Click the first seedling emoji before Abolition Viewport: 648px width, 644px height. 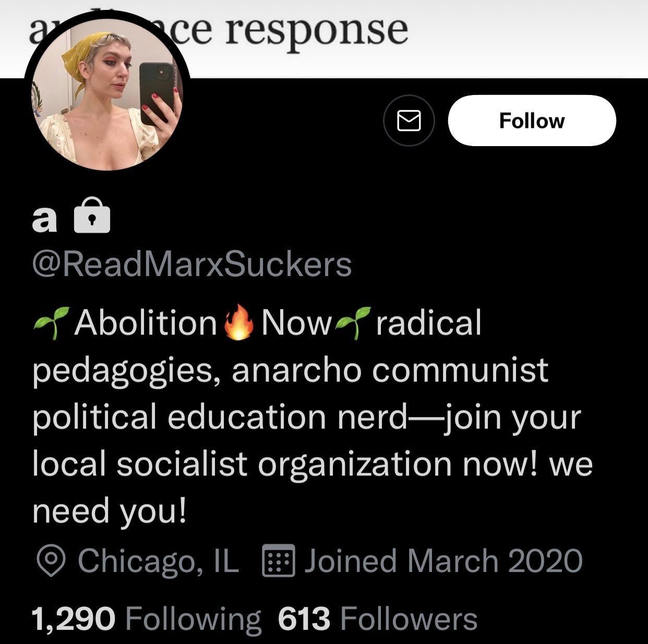[51, 324]
